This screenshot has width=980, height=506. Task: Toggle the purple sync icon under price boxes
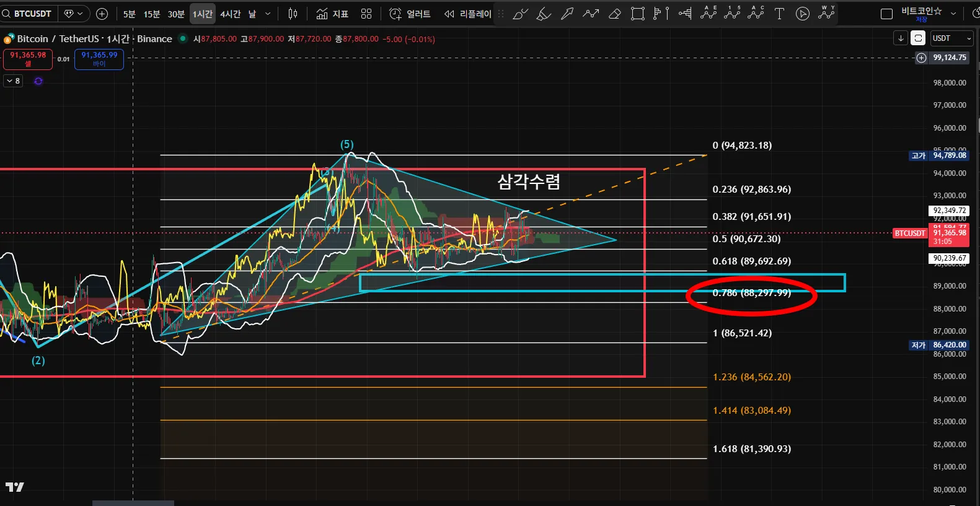point(38,81)
